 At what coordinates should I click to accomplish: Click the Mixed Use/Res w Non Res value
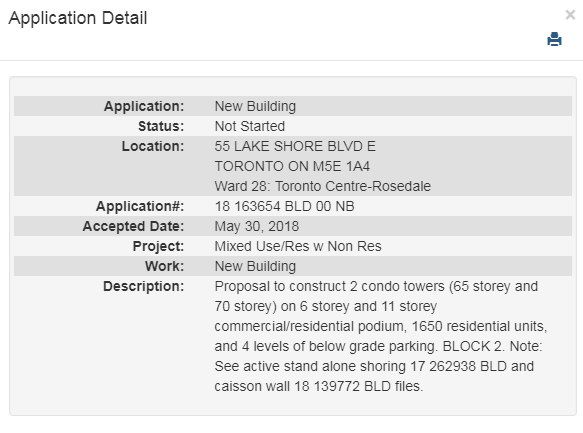tap(298, 246)
